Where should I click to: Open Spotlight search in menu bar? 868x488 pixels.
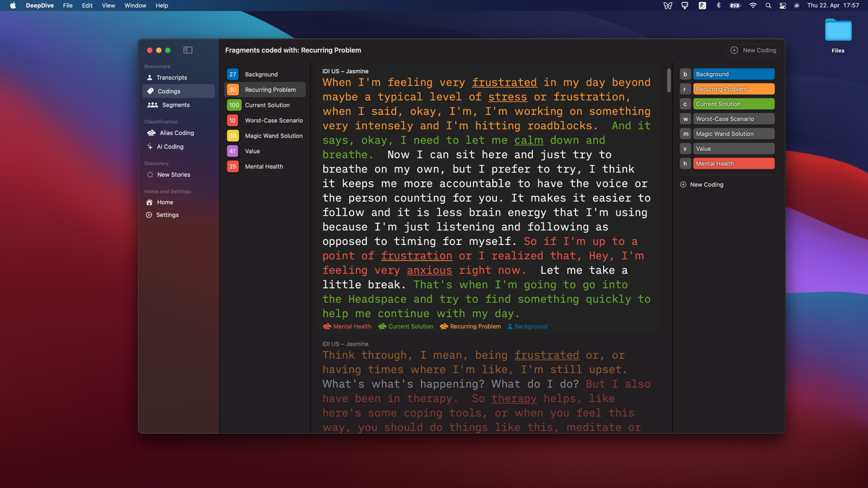(x=768, y=5)
